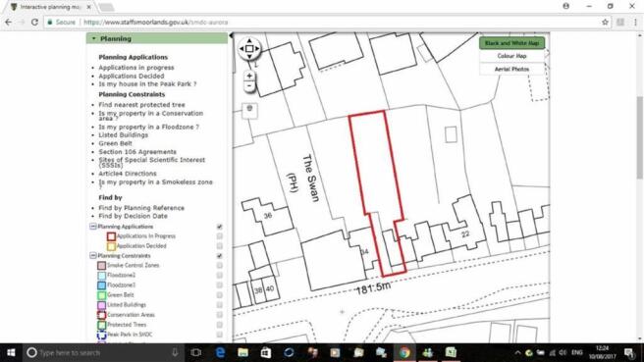Open Excel from the taskbar
Viewport: 644px width, 362px height.
tap(451, 352)
